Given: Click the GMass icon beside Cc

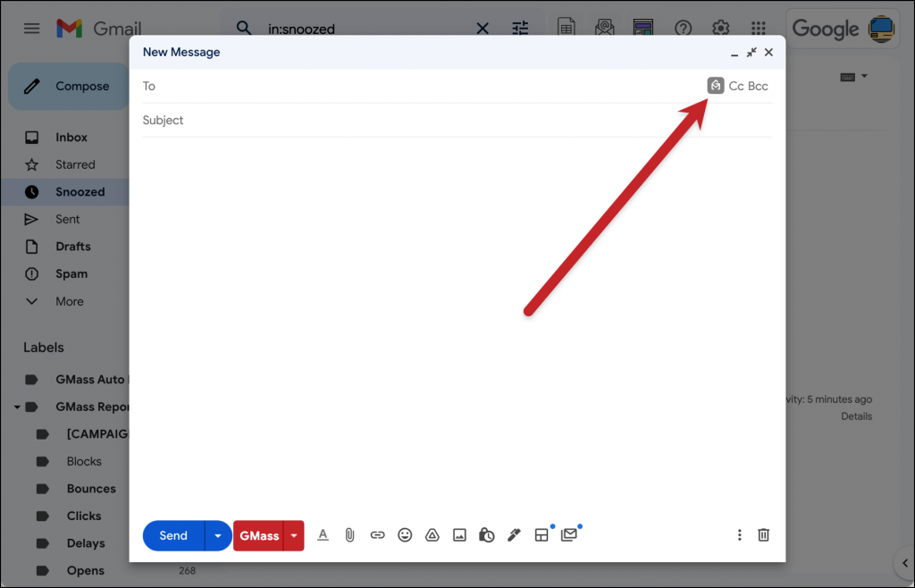Looking at the screenshot, I should click(716, 86).
